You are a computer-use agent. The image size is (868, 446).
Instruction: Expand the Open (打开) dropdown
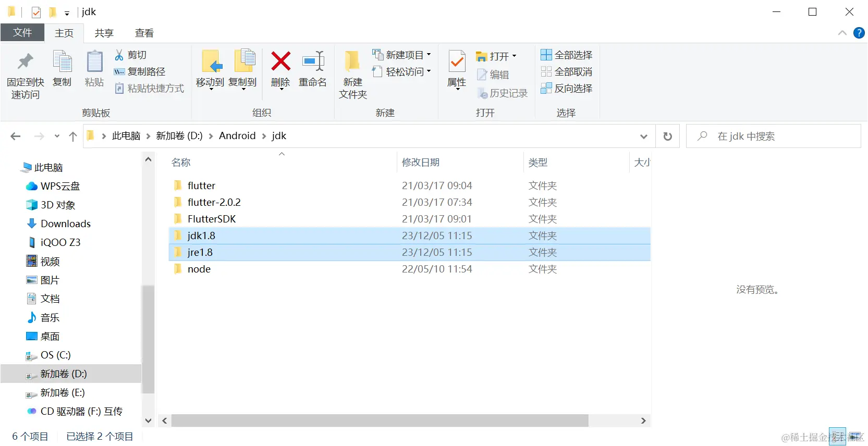(514, 56)
